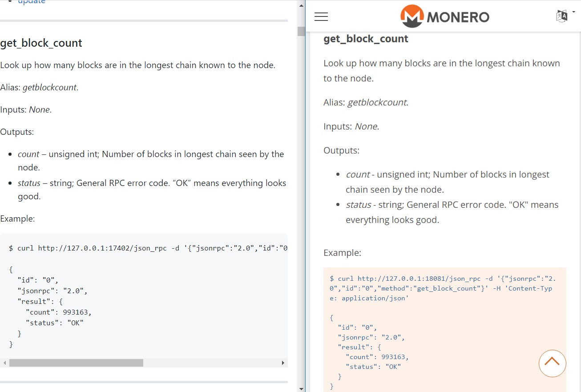
Task: Click the Example: label in left pane
Action: [x=17, y=218]
